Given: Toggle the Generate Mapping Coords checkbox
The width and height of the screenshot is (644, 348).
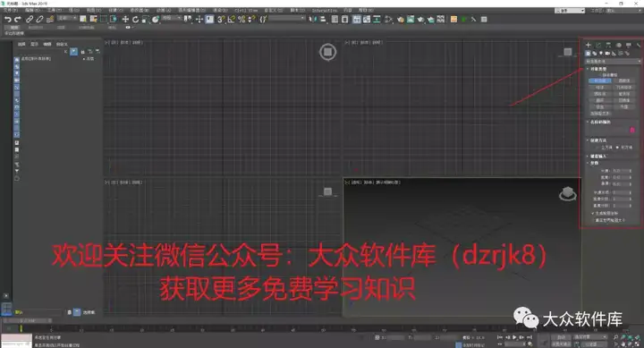Looking at the screenshot, I should (593, 213).
